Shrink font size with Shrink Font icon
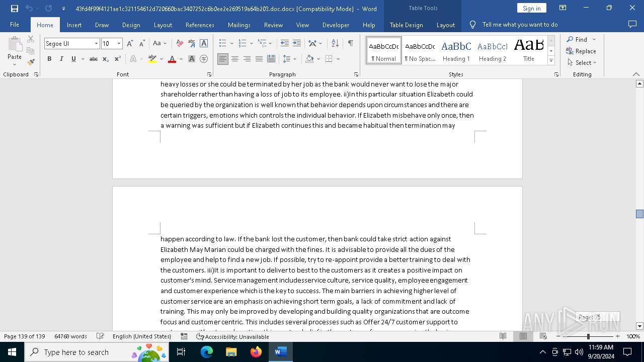Viewport: 644px width, 362px height. (x=142, y=44)
